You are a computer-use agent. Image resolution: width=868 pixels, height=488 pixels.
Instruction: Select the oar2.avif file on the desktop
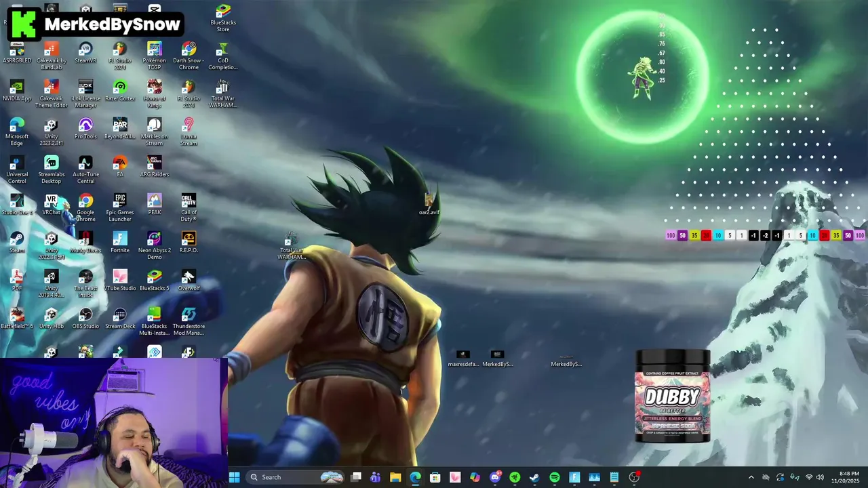(429, 204)
